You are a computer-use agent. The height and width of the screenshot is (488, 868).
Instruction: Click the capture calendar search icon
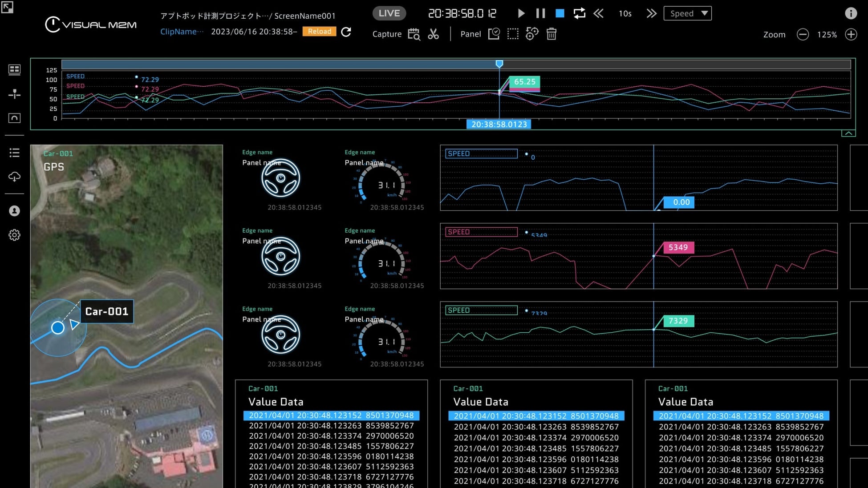coord(414,34)
